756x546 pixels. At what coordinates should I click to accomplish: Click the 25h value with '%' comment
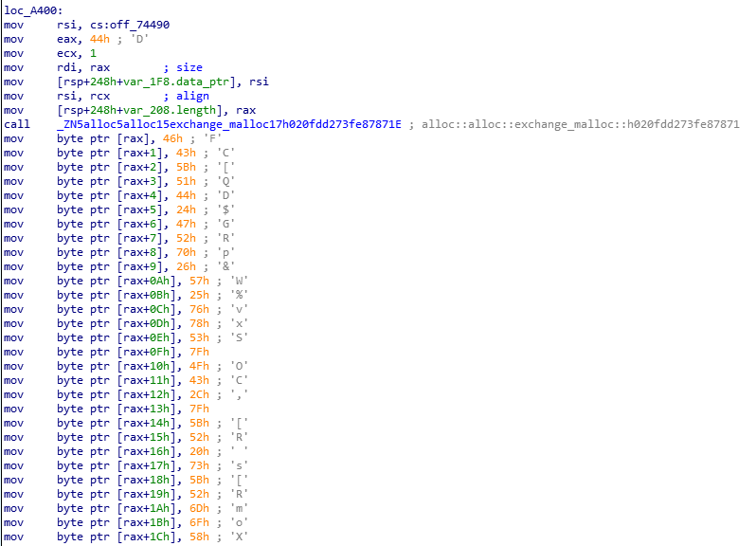point(199,295)
